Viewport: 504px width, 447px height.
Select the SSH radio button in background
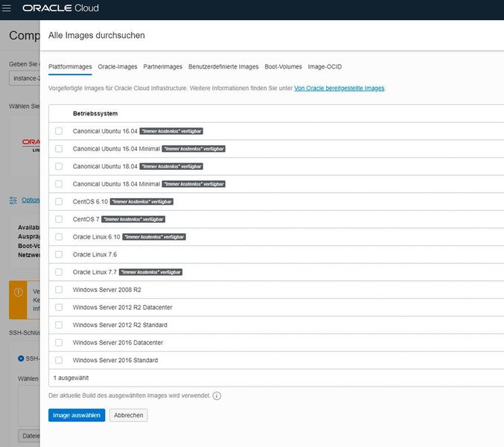pyautogui.click(x=21, y=358)
